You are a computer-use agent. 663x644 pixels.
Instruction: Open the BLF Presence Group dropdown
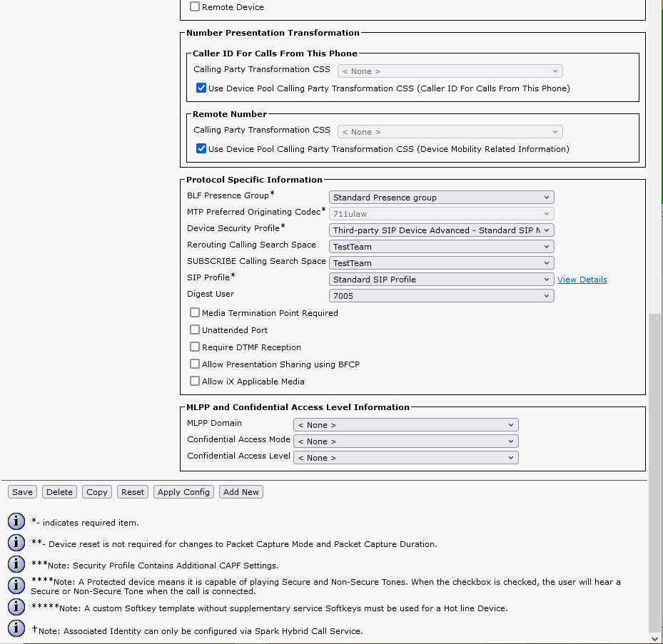pos(441,198)
